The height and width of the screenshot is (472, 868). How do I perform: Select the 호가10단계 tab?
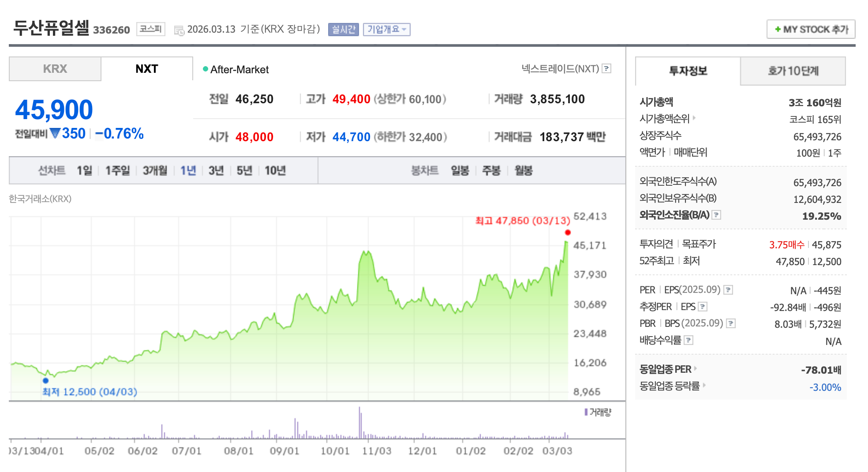pos(793,71)
